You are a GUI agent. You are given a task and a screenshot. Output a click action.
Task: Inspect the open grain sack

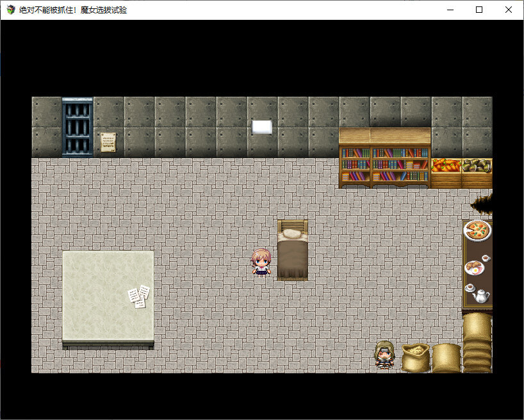415,357
